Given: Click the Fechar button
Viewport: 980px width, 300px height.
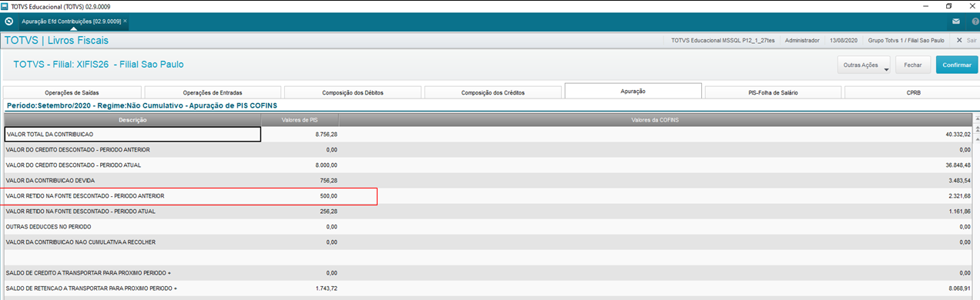Looking at the screenshot, I should [x=913, y=65].
